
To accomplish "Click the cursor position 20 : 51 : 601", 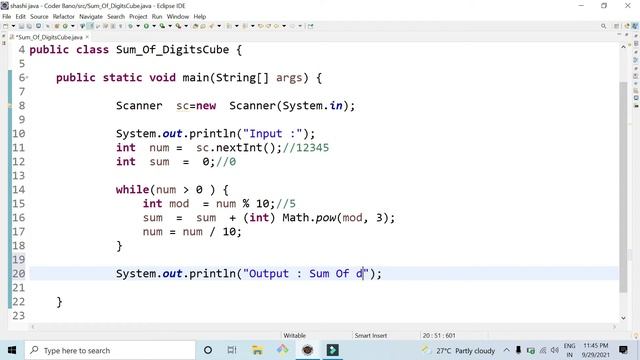I will coord(439,336).
